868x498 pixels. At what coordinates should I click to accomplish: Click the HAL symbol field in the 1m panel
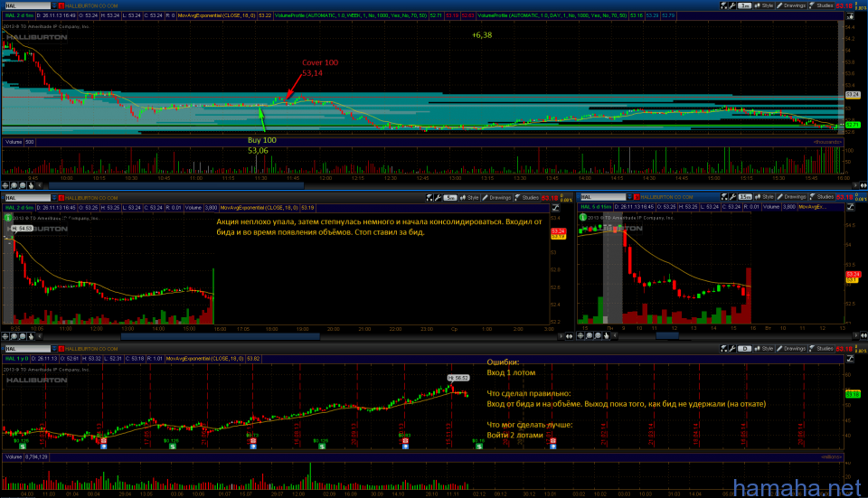point(28,5)
